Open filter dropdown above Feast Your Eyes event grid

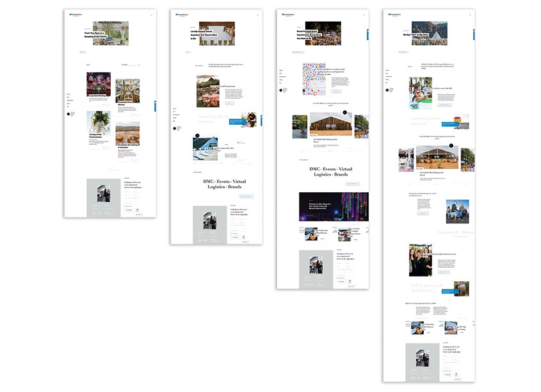click(x=131, y=65)
